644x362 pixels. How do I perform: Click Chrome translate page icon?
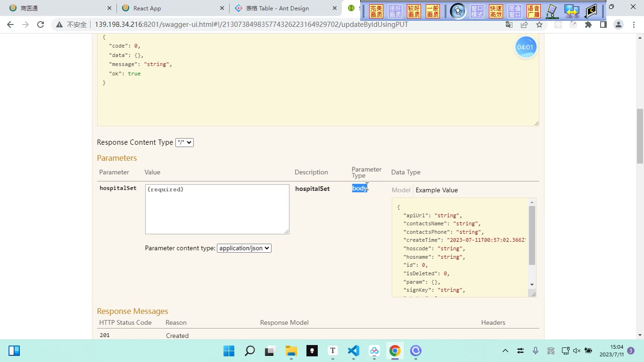(x=509, y=25)
